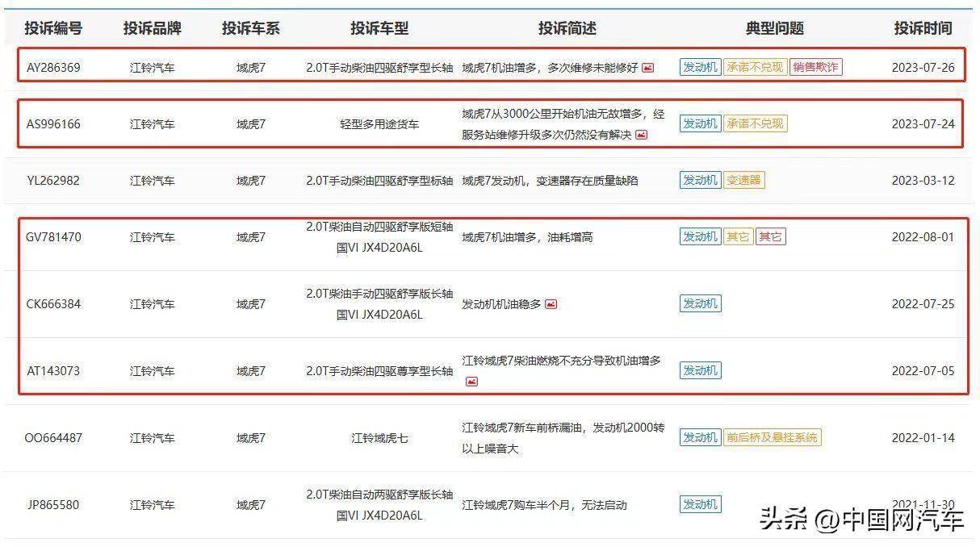Screen dimensions: 980x547
Task: Click date 2022-08-01
Action: click(923, 237)
